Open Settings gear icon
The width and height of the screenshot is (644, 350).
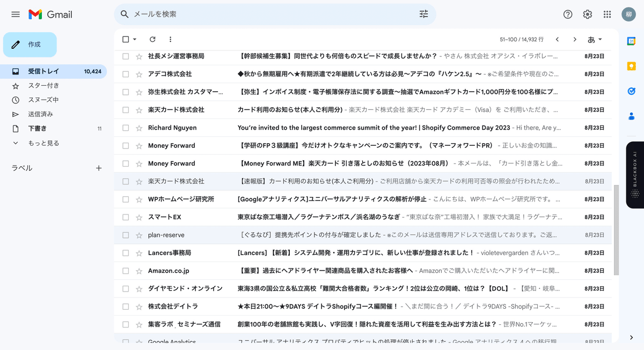[x=588, y=14]
